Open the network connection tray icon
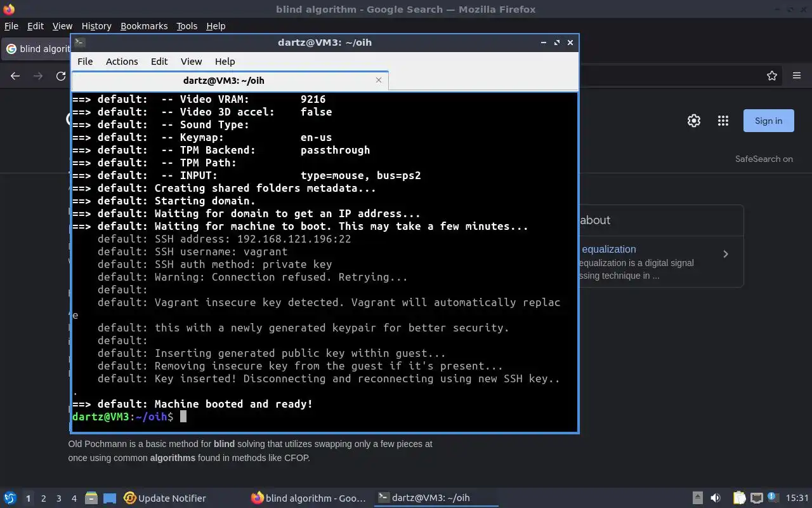This screenshot has height=508, width=812. 756,498
